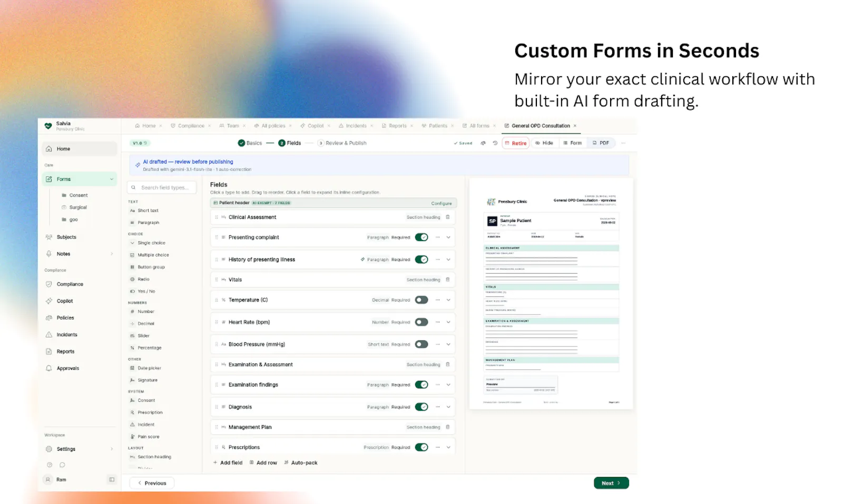843x504 pixels.
Task: Expand the Settings submenu arrow
Action: coord(112,449)
